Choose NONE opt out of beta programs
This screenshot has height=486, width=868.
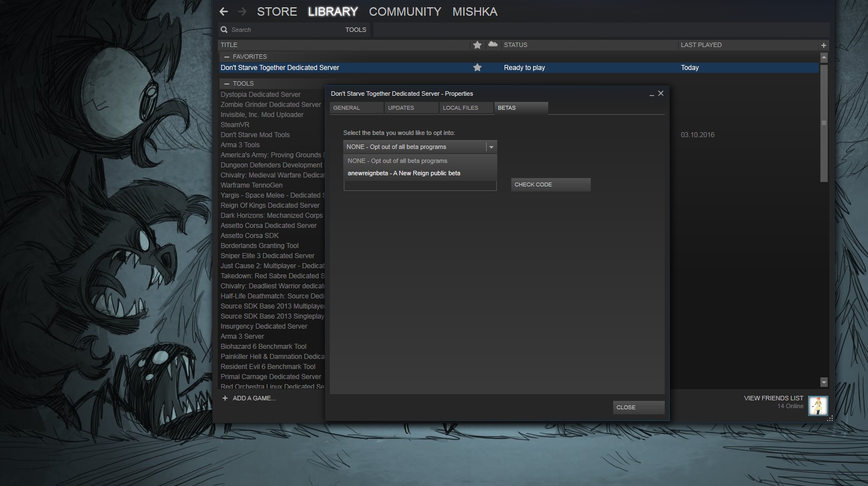[397, 161]
